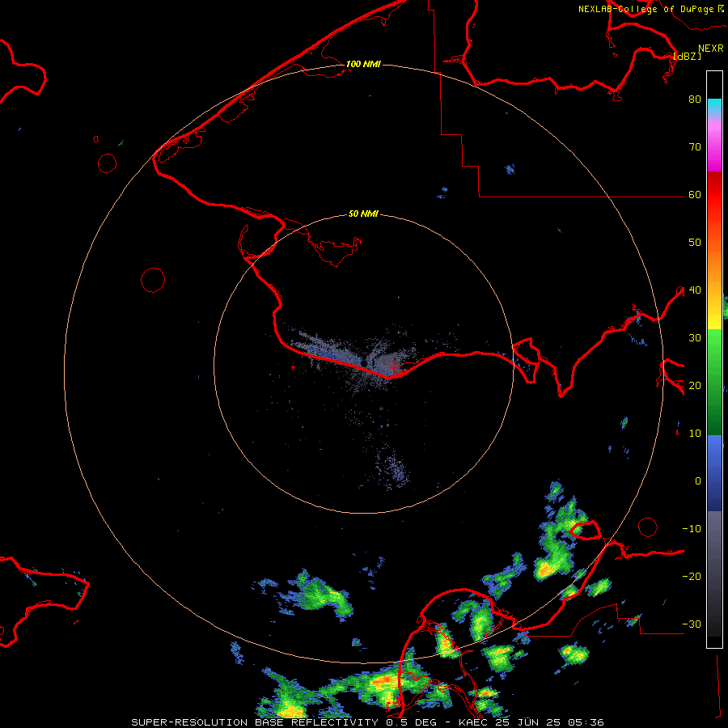The height and width of the screenshot is (728, 728).
Task: Pick the green segment of the reflectivity color bar
Action: 714,382
